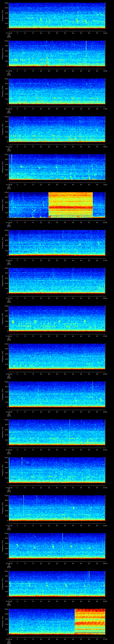This screenshot has width=114, height=644.
Task: Click the '19:20:00' time label
Action: 9,260
